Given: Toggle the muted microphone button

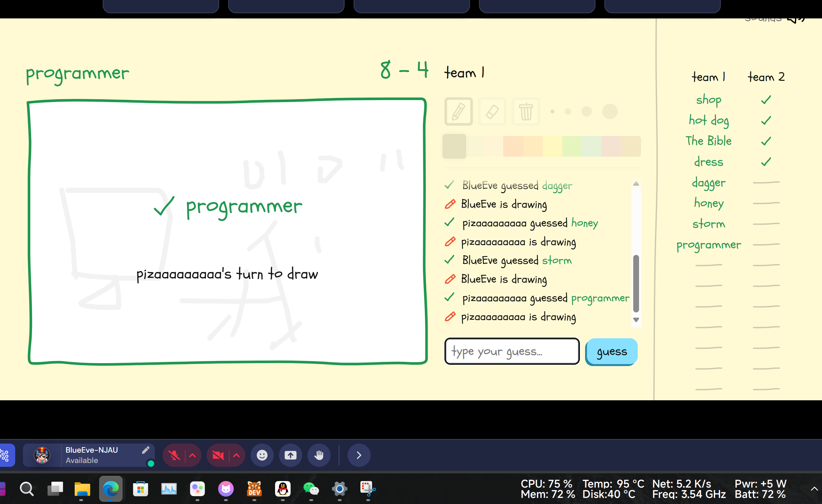Looking at the screenshot, I should [174, 455].
